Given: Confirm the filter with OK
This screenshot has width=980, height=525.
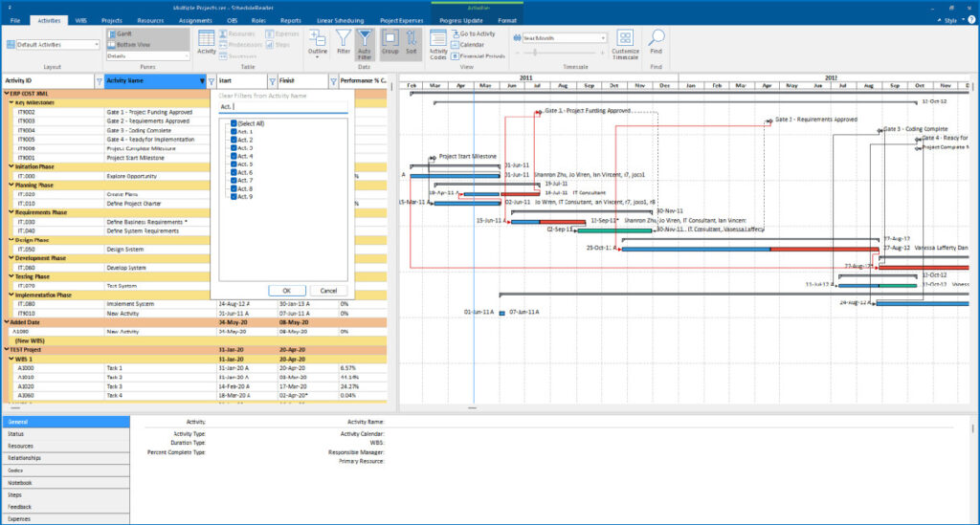Looking at the screenshot, I should 287,291.
